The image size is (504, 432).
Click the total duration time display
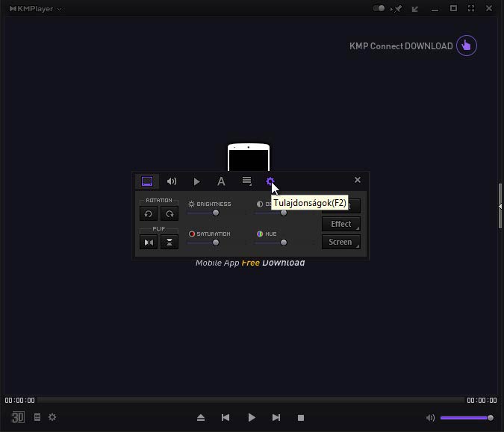482,400
